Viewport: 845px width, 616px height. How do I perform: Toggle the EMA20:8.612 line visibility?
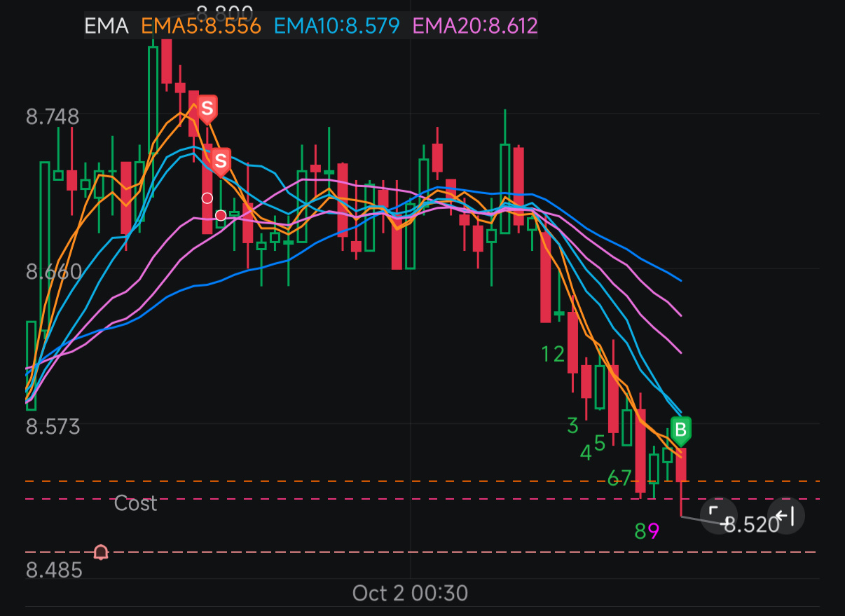(474, 24)
